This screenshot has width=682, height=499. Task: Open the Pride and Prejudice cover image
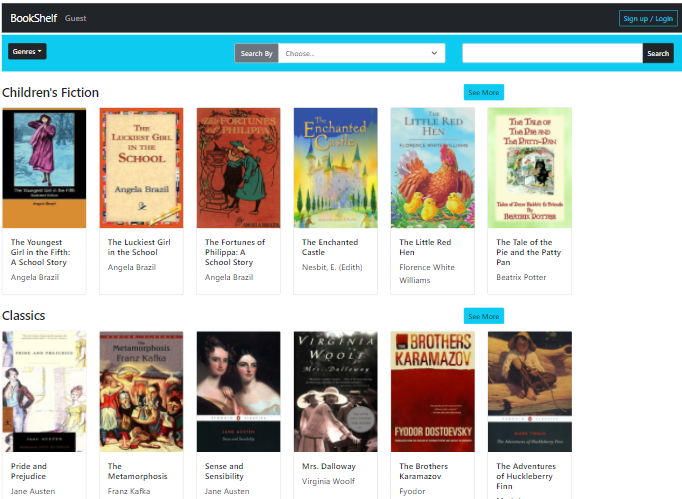tap(44, 392)
